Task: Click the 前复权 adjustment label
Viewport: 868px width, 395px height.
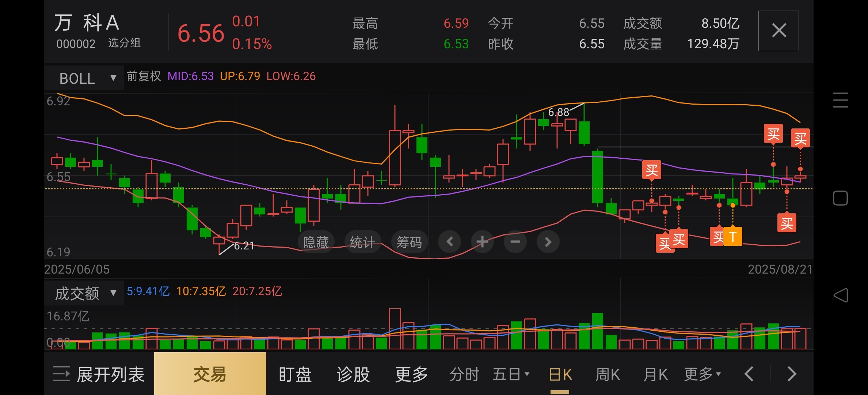Action: [x=144, y=76]
